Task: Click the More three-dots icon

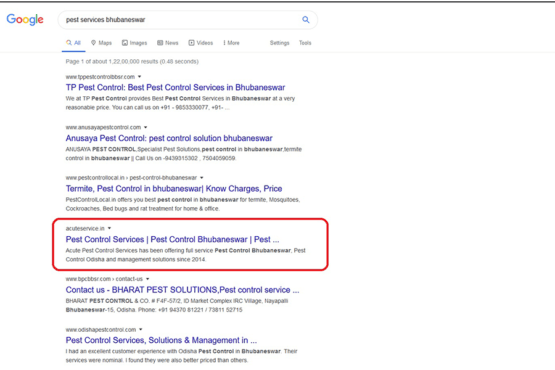Action: click(224, 43)
